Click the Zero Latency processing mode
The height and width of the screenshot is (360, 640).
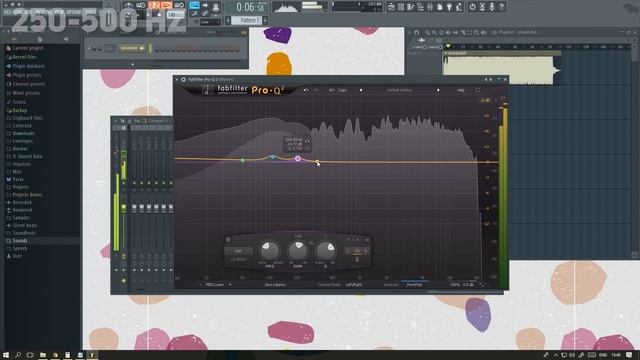click(275, 285)
